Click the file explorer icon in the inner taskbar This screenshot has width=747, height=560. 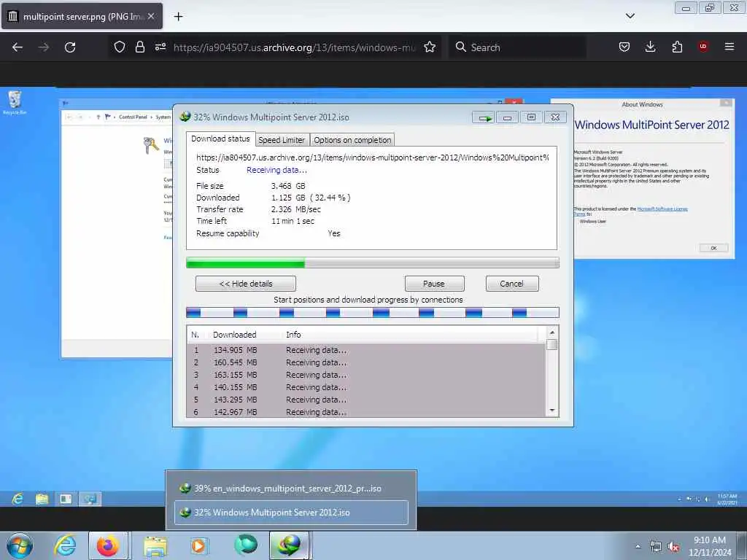(x=42, y=499)
